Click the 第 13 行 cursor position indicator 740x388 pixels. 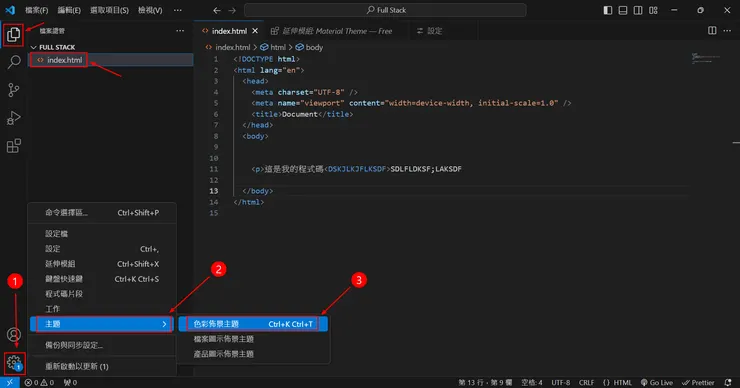(x=485, y=382)
